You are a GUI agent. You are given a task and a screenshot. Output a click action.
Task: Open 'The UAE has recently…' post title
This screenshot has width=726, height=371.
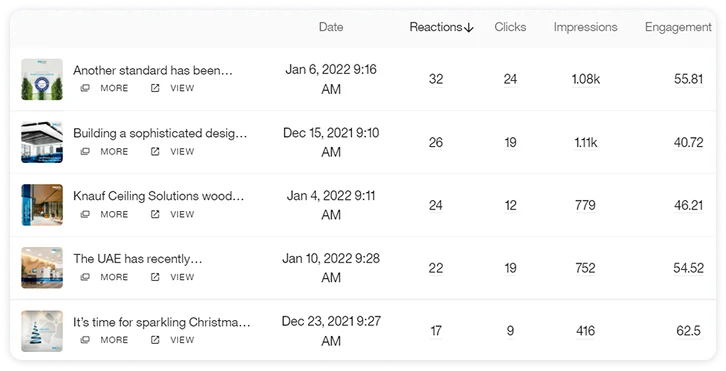point(138,259)
